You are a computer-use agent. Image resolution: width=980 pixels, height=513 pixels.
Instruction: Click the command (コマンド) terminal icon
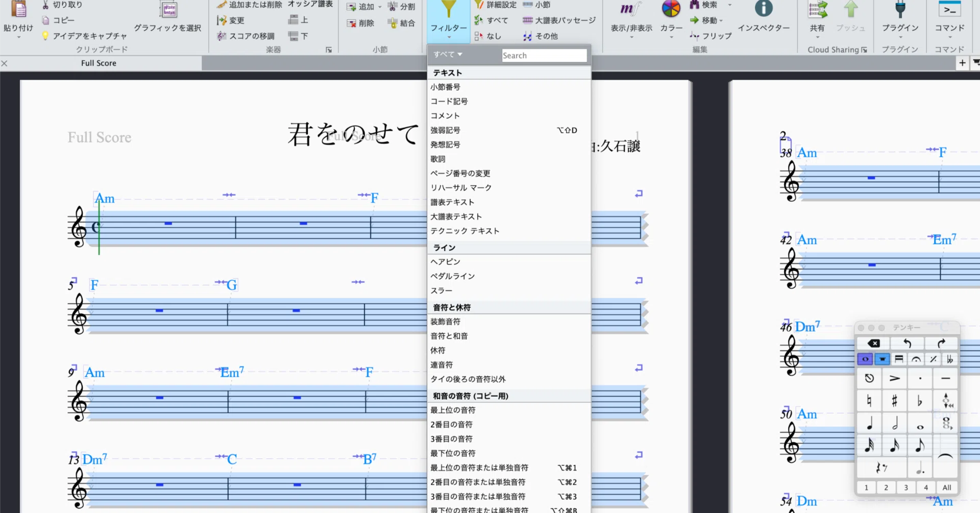click(949, 9)
